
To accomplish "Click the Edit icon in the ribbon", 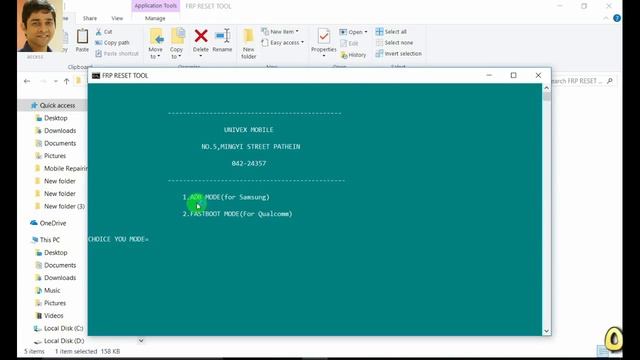I will pyautogui.click(x=343, y=43).
